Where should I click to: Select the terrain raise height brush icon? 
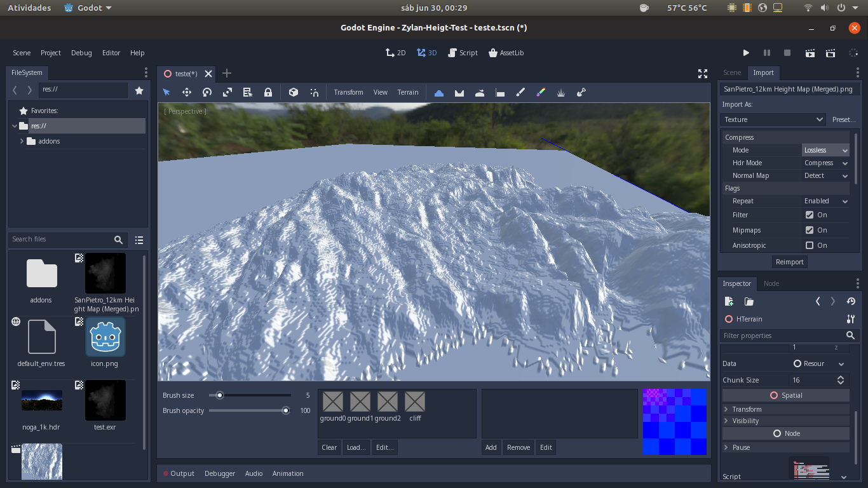coord(439,92)
